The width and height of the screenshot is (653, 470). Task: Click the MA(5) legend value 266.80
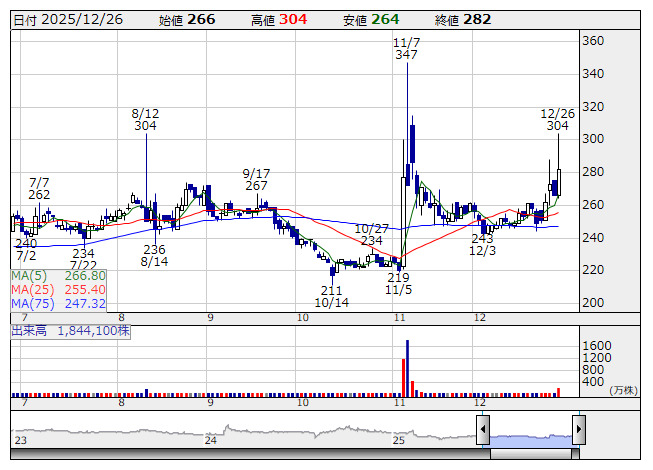point(84,275)
